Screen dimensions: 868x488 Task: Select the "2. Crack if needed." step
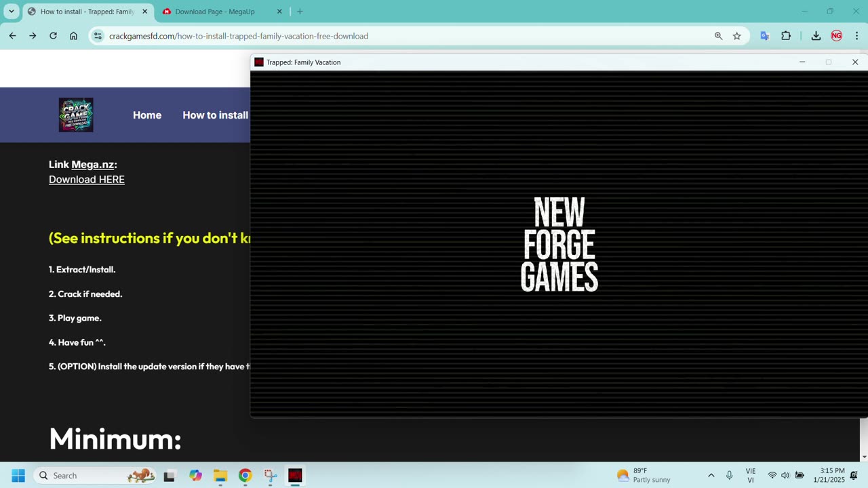85,294
